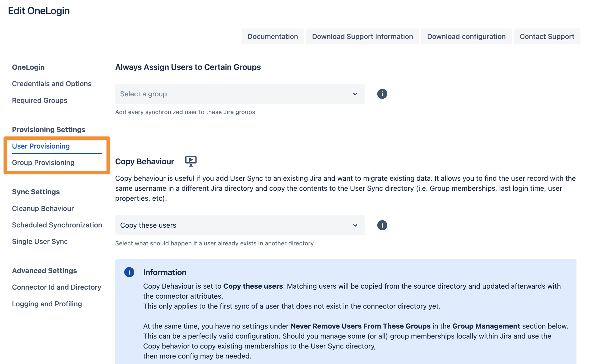The height and width of the screenshot is (364, 589).
Task: Click the Sync Settings heading
Action: tap(36, 192)
